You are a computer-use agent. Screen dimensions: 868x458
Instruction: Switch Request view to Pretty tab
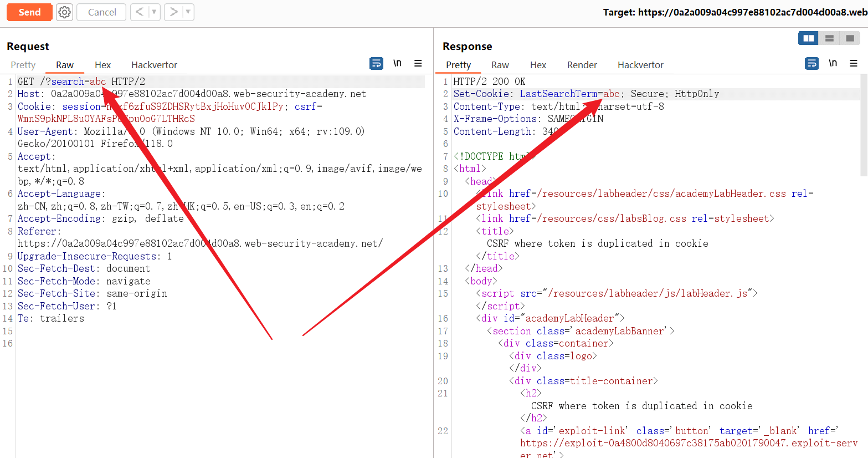pyautogui.click(x=23, y=65)
